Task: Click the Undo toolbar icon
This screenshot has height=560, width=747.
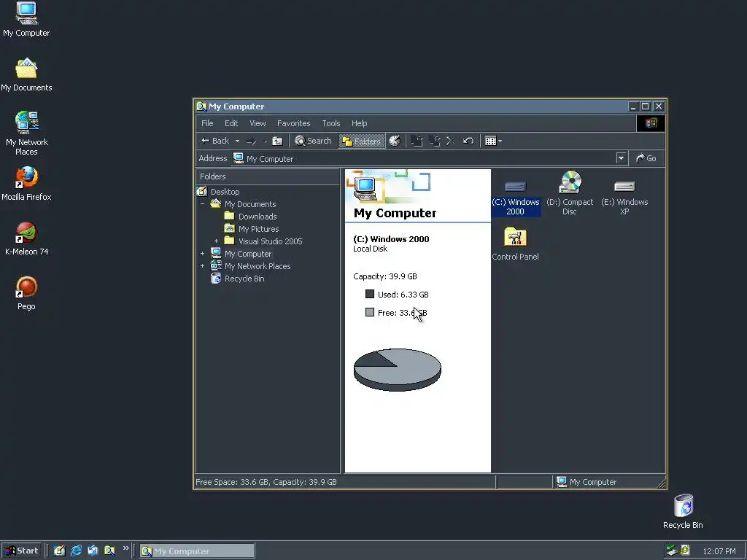Action: point(468,141)
